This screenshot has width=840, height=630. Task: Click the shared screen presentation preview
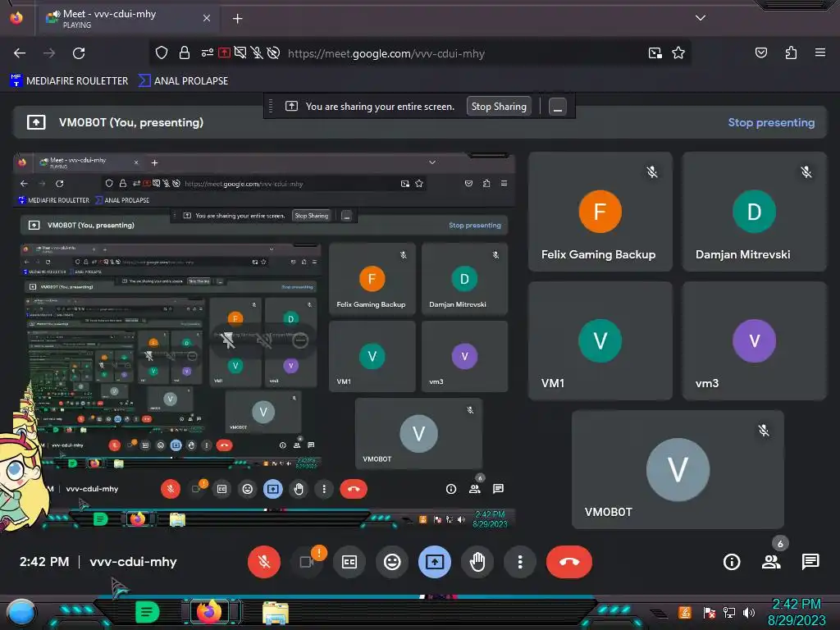click(x=264, y=342)
